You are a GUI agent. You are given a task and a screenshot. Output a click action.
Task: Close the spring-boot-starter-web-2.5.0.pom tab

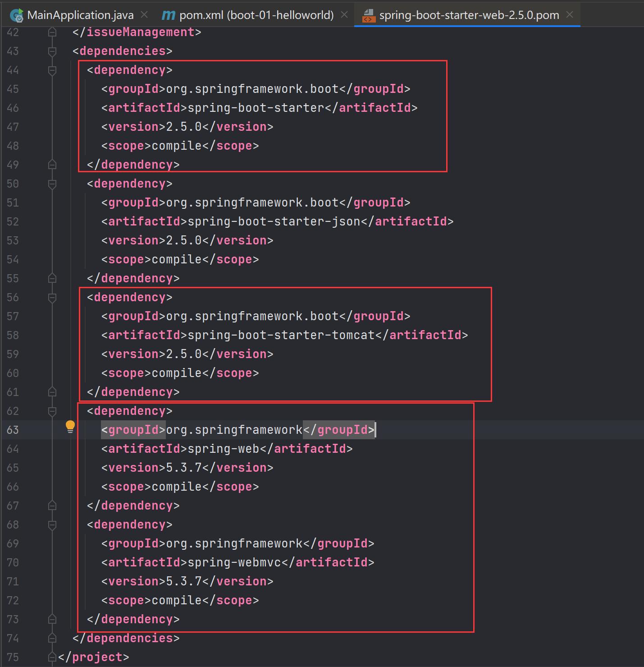[570, 15]
